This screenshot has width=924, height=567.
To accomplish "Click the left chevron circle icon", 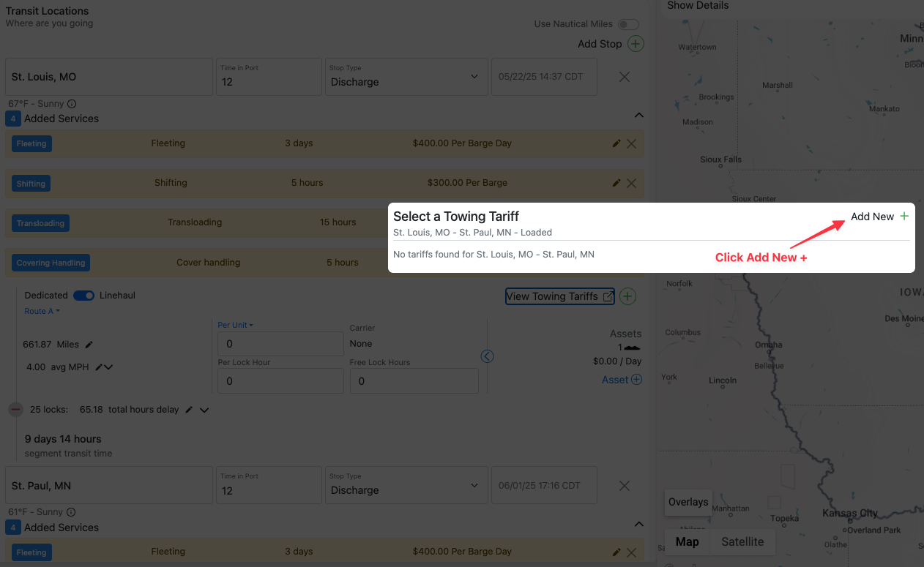I will point(487,356).
